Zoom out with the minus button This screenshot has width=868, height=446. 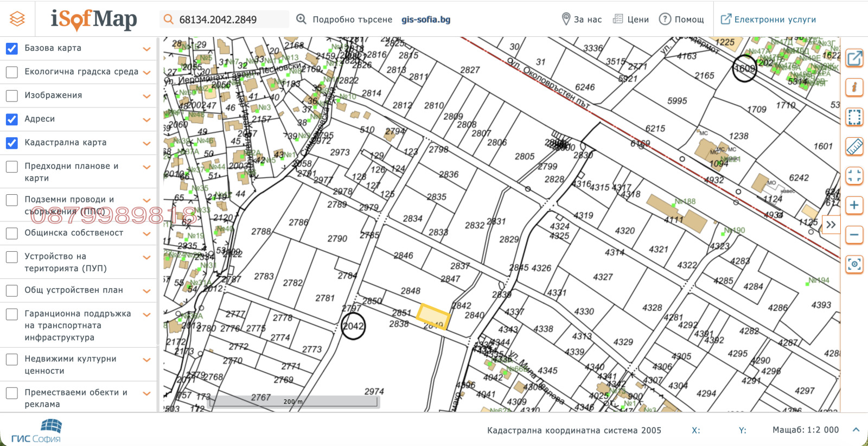pyautogui.click(x=854, y=234)
